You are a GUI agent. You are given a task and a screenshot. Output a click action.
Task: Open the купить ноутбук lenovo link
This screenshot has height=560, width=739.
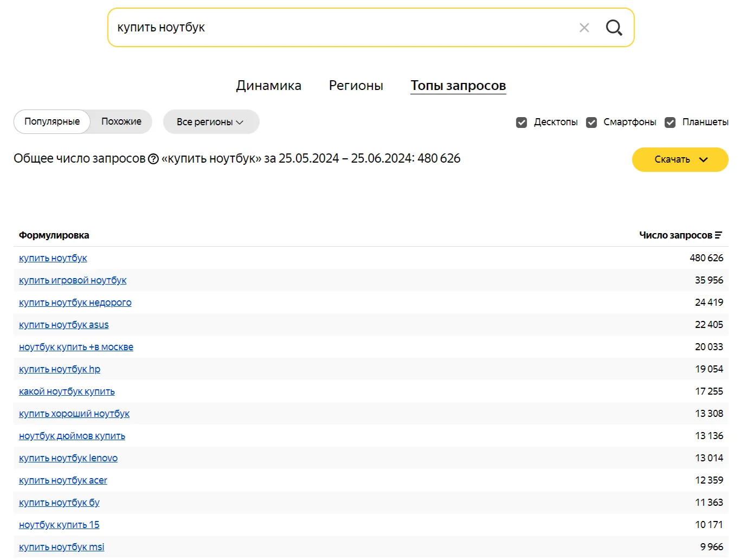(x=68, y=458)
